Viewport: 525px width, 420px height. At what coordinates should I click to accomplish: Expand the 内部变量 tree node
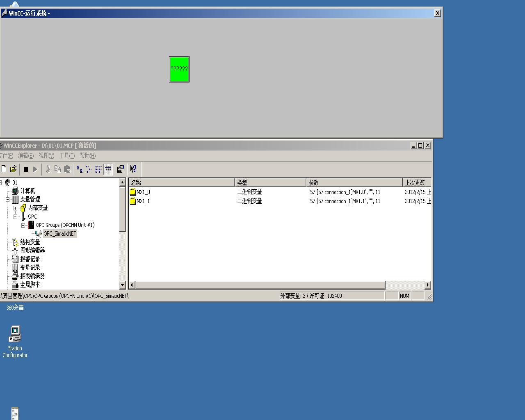tap(15, 208)
